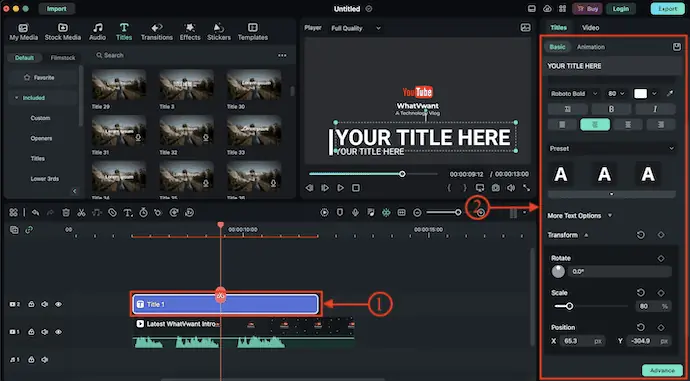Expand More Text Options
The width and height of the screenshot is (690, 381).
click(580, 216)
